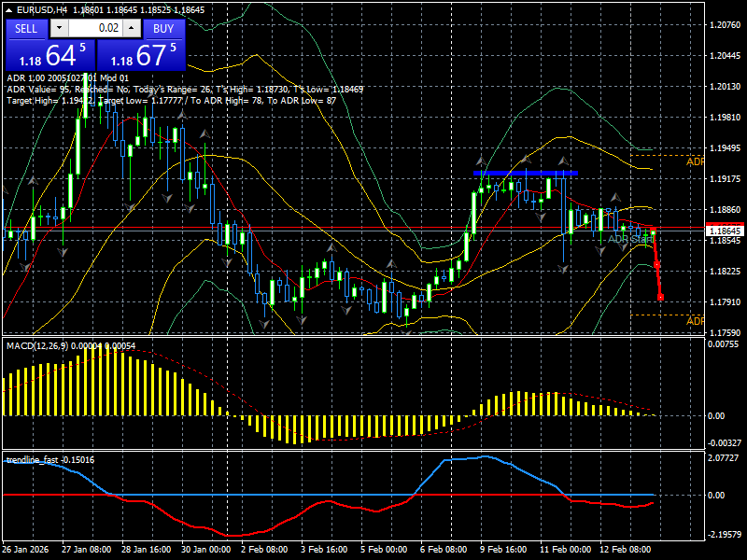
Task: Click the 12 Feb 08:00 time label
Action: pyautogui.click(x=625, y=550)
